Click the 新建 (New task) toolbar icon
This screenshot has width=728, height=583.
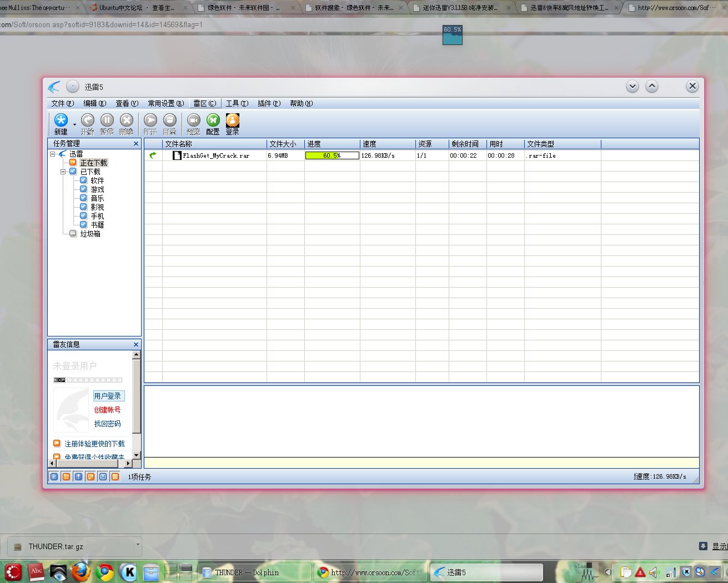coord(61,120)
